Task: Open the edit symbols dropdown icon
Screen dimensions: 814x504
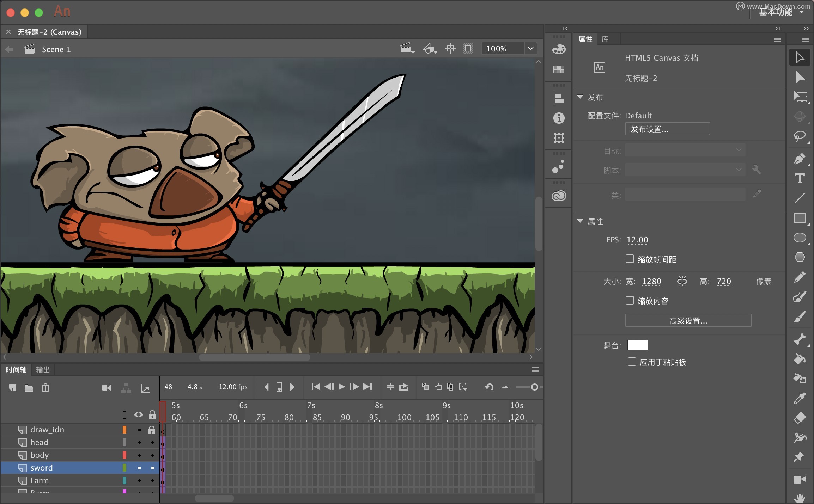Action: pos(430,49)
